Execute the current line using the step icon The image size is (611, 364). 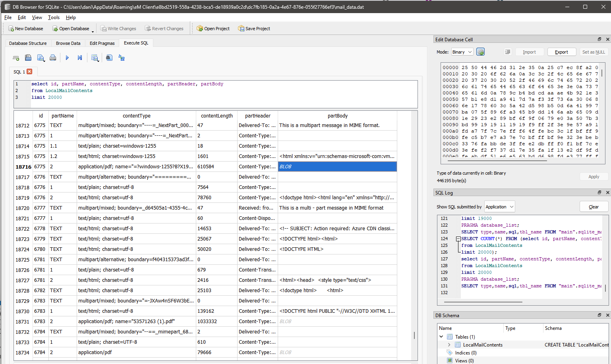pyautogui.click(x=79, y=58)
